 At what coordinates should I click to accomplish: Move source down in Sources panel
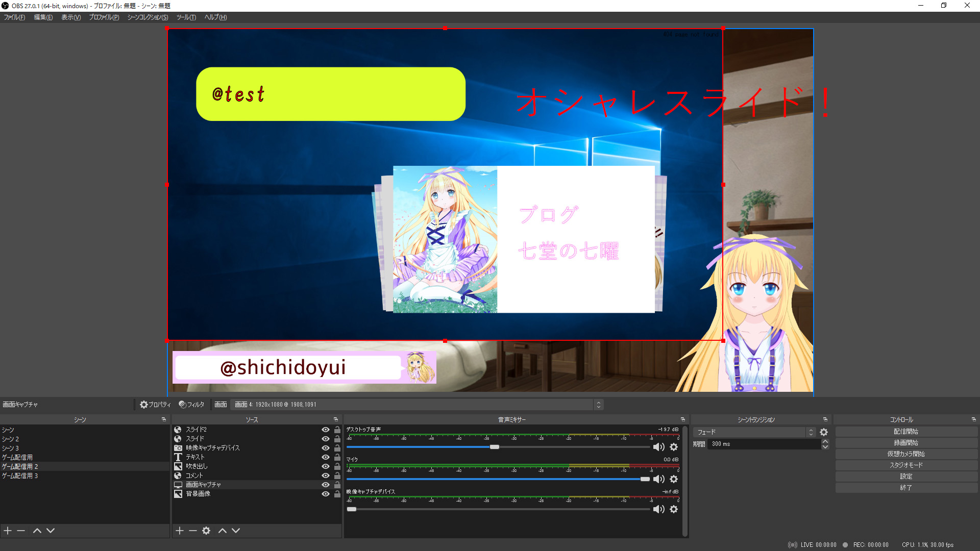(x=236, y=531)
